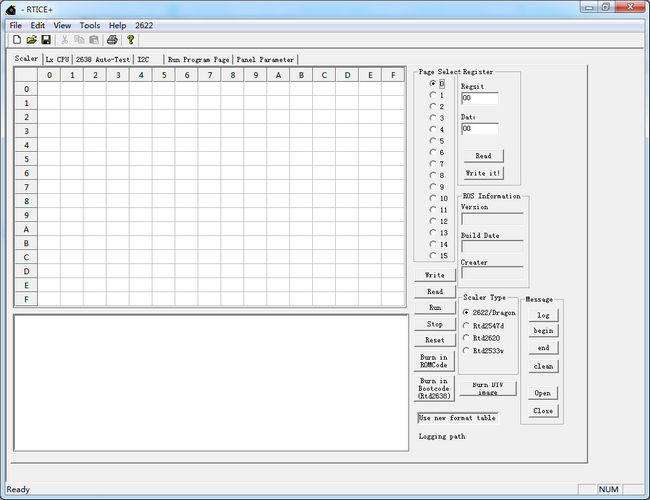Click the Regsit input field
Screen dimensions: 650x500
[x=480, y=98]
